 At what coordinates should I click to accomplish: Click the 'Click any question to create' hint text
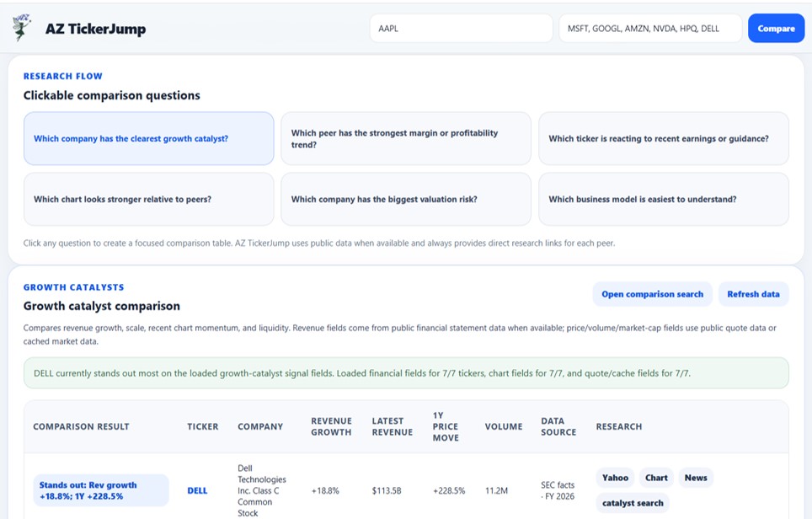pos(319,243)
